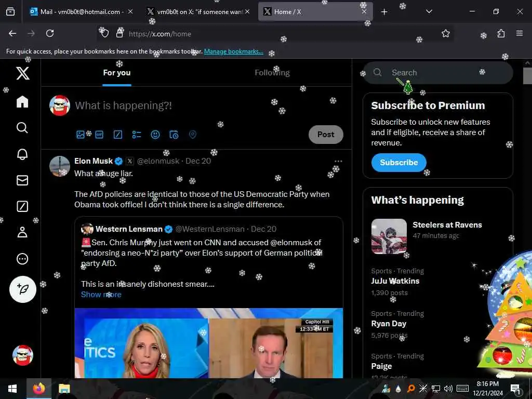This screenshot has width=532, height=399.
Task: Open Steelers at Ravens thumbnail
Action: 389,236
